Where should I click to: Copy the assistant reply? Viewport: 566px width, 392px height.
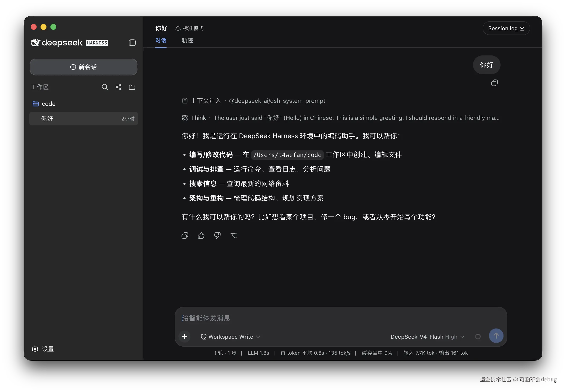[x=185, y=235]
